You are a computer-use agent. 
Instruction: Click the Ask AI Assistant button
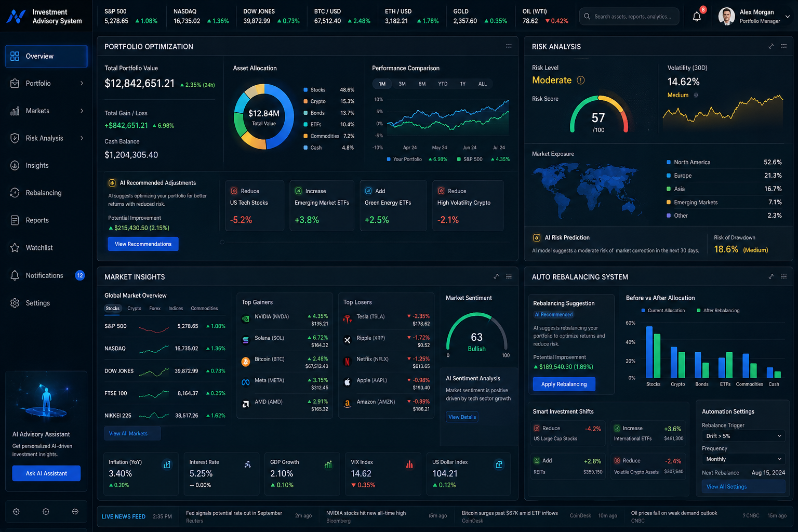point(46,473)
